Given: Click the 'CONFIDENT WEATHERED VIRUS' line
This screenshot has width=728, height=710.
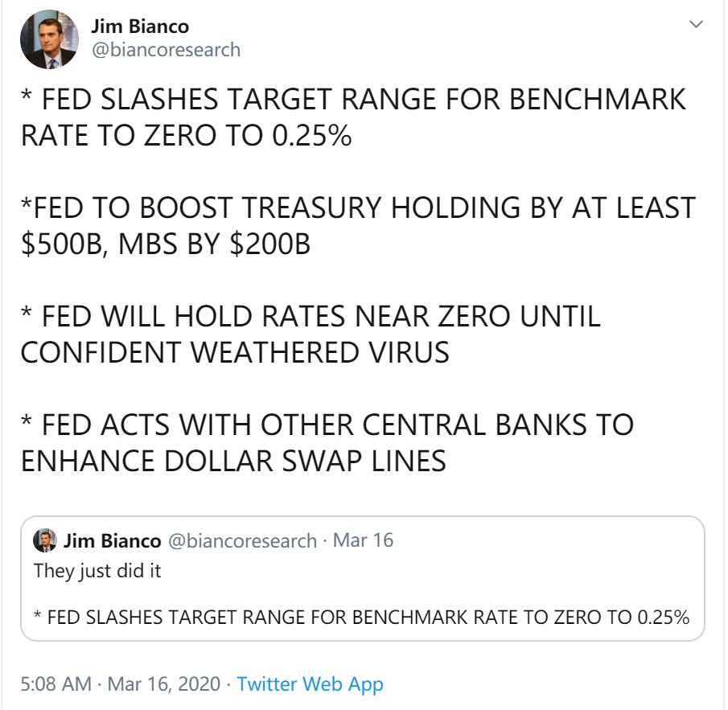Looking at the screenshot, I should click(235, 352).
